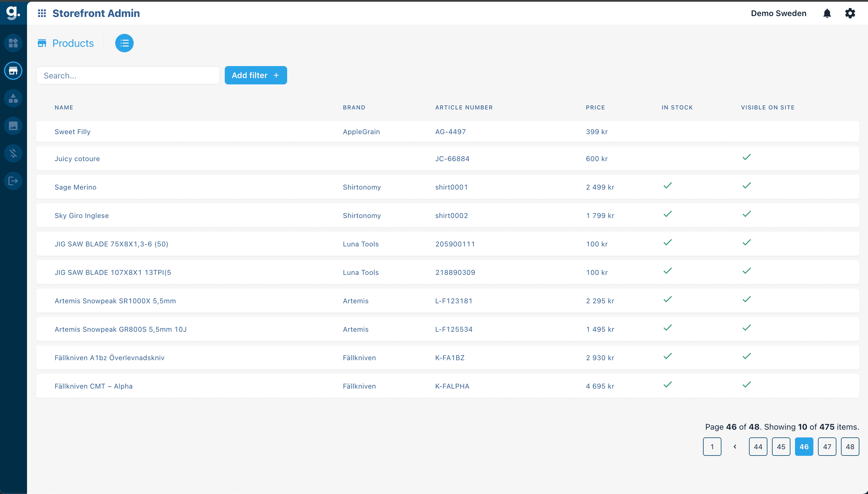Open settings gear in top bar
This screenshot has width=868, height=494.
click(x=850, y=13)
